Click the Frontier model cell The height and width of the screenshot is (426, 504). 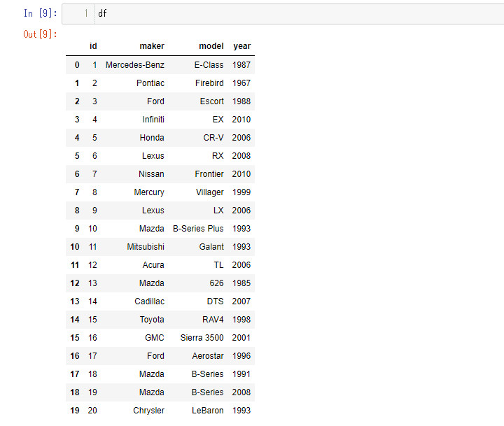tap(209, 174)
